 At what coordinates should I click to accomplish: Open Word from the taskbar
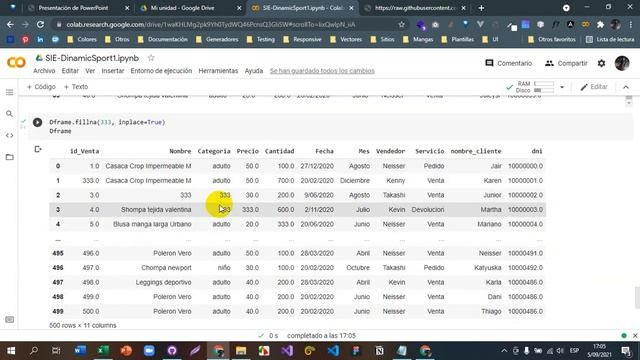coord(80,351)
